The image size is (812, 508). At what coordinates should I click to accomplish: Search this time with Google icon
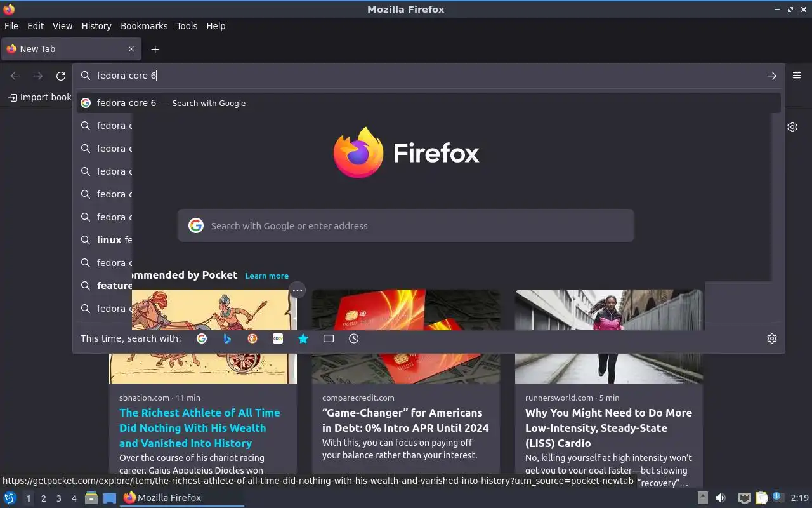[202, 338]
